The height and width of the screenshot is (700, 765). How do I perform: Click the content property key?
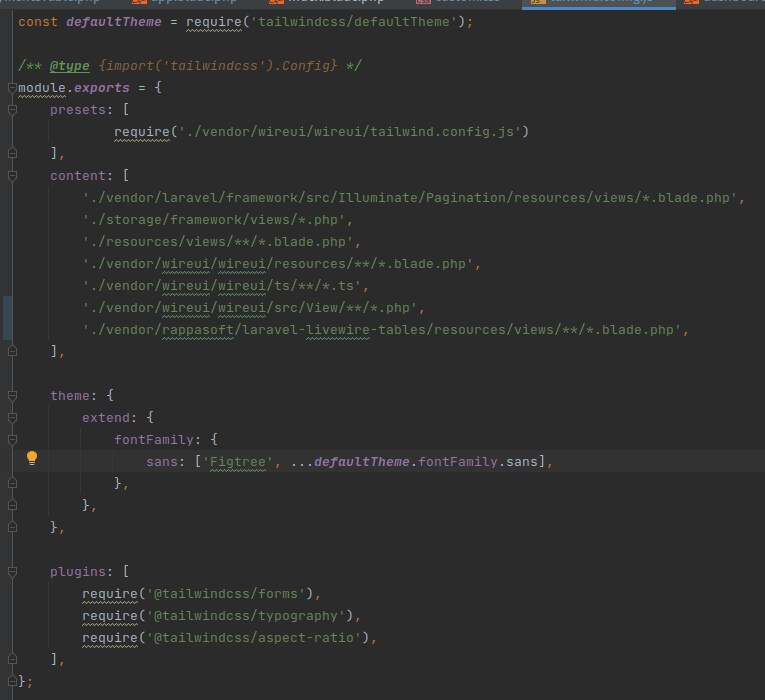coord(78,176)
